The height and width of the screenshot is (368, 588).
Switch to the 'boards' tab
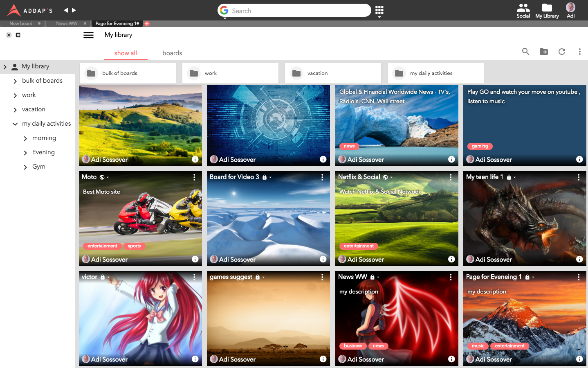pyautogui.click(x=172, y=53)
